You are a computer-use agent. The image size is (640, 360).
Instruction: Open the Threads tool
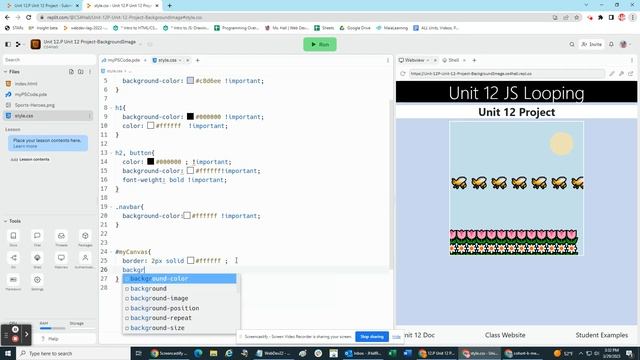tap(61, 238)
